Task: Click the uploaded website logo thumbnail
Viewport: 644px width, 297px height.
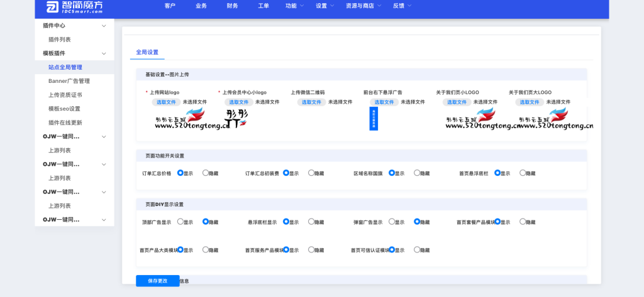Action: (180, 119)
